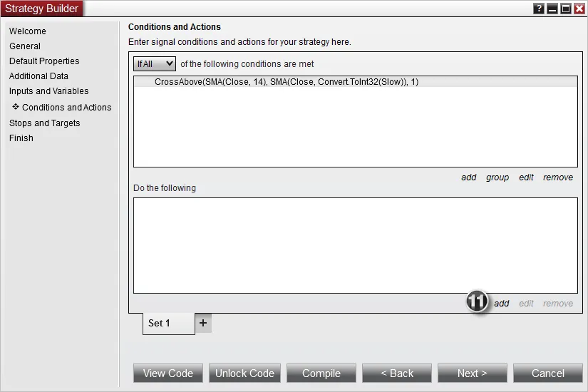
Task: Add a new condition to the list
Action: [469, 177]
